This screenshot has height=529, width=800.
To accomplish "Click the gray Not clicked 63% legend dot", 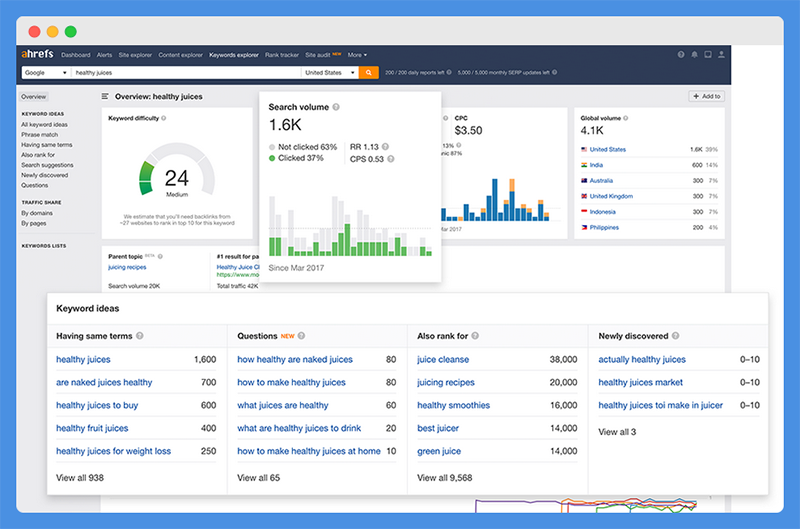I will pyautogui.click(x=272, y=147).
